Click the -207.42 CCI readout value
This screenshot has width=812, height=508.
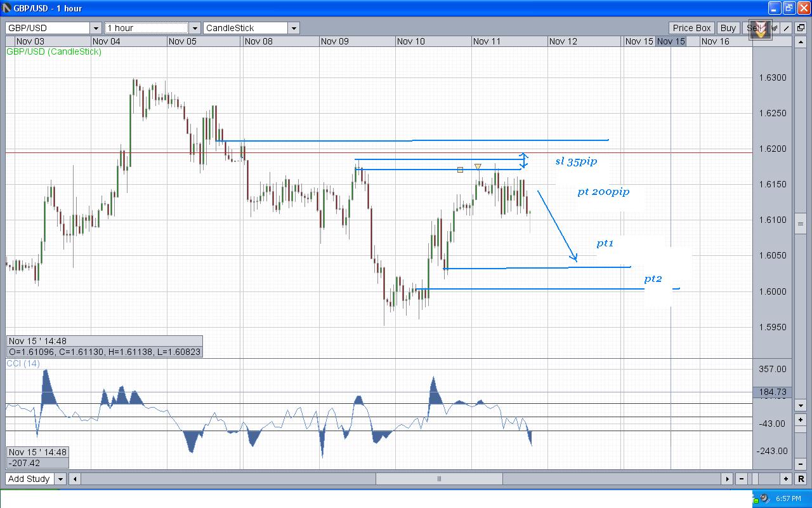pyautogui.click(x=25, y=464)
